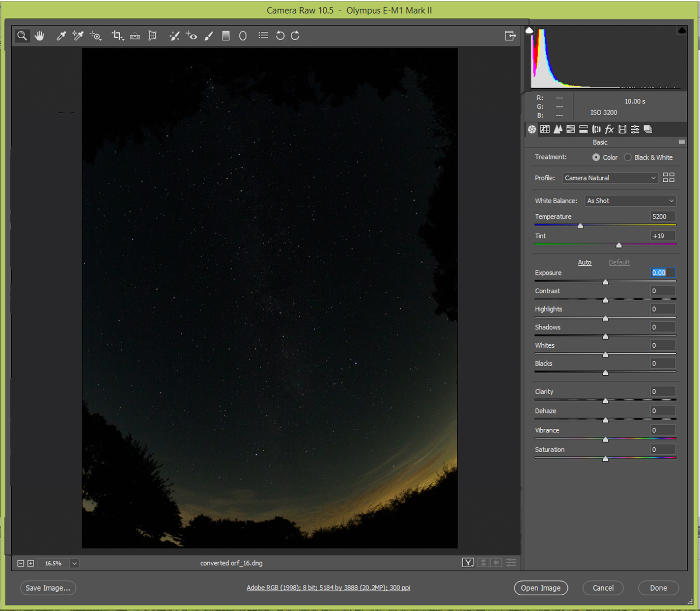Click the Exposure value input field
Viewport: 700px width, 611px height.
tap(663, 273)
